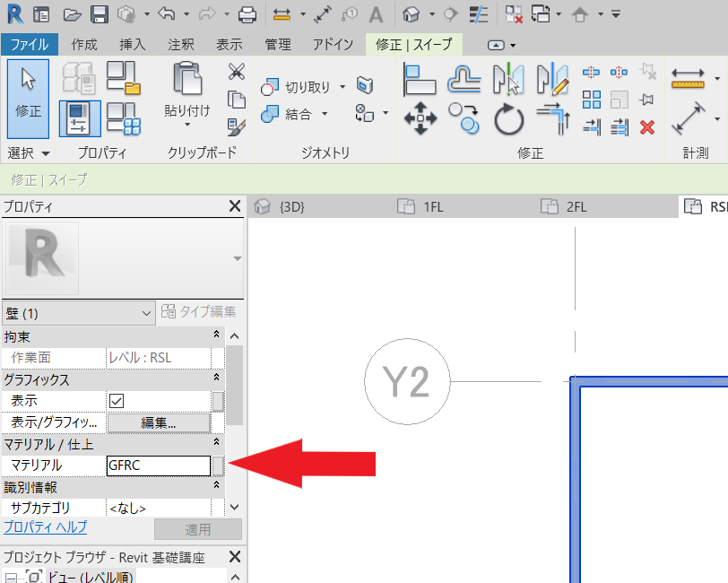
Task: Switch to the 挿入 (Insert) ribbon tab
Action: (133, 45)
